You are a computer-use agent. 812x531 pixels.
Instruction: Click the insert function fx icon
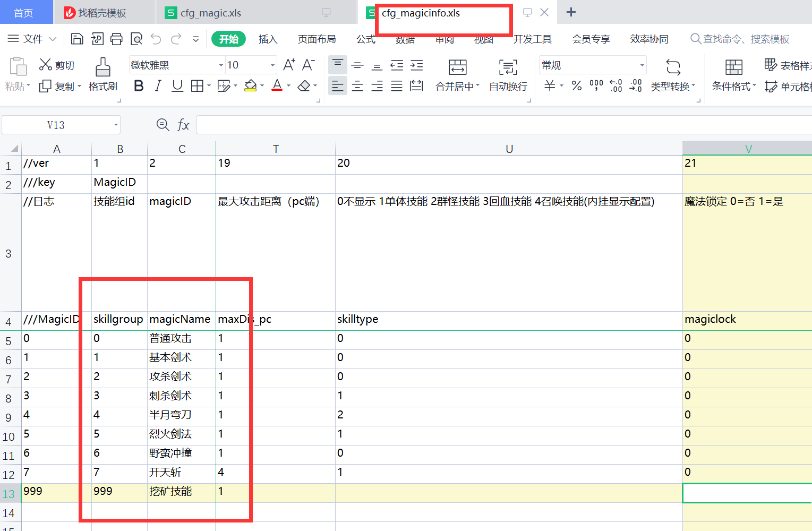click(x=183, y=125)
